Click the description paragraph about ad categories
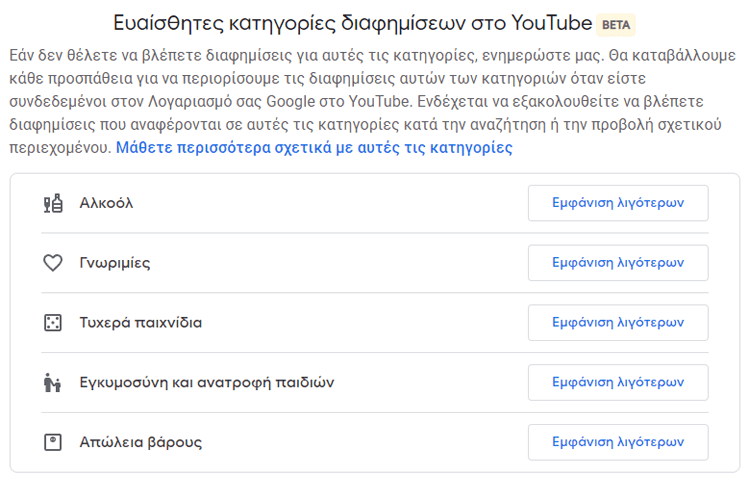Viewport: 750px width, 480px height. tap(372, 101)
